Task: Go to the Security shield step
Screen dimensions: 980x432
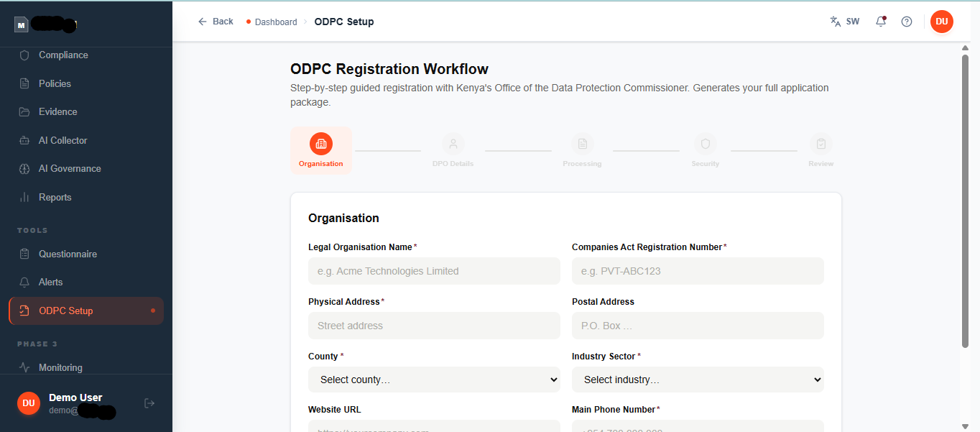Action: coord(705,144)
